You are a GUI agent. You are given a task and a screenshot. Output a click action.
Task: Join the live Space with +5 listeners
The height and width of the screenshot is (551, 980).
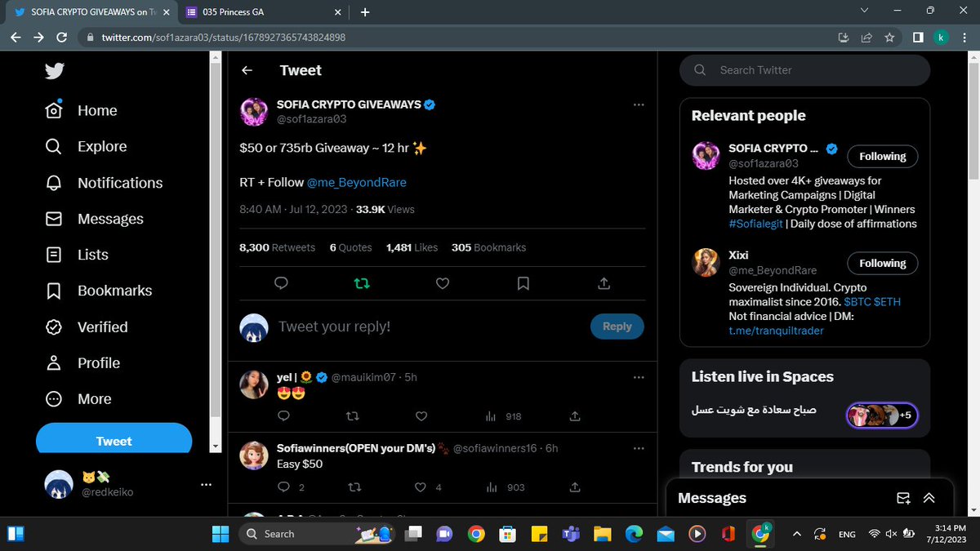click(x=882, y=415)
